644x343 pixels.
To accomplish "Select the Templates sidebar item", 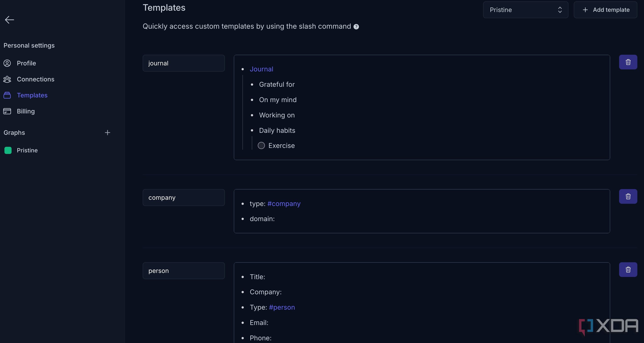I will [32, 95].
